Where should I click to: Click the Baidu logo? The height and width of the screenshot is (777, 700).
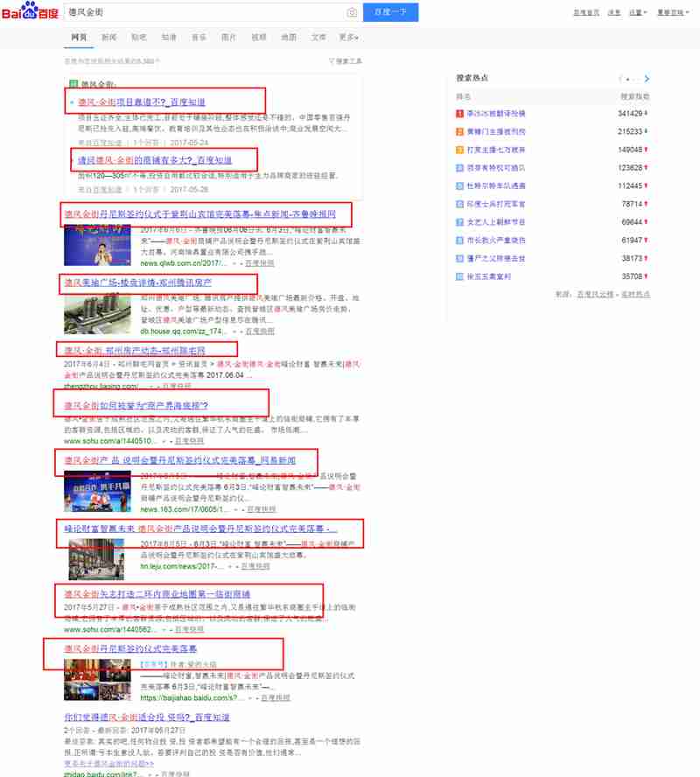[30, 12]
